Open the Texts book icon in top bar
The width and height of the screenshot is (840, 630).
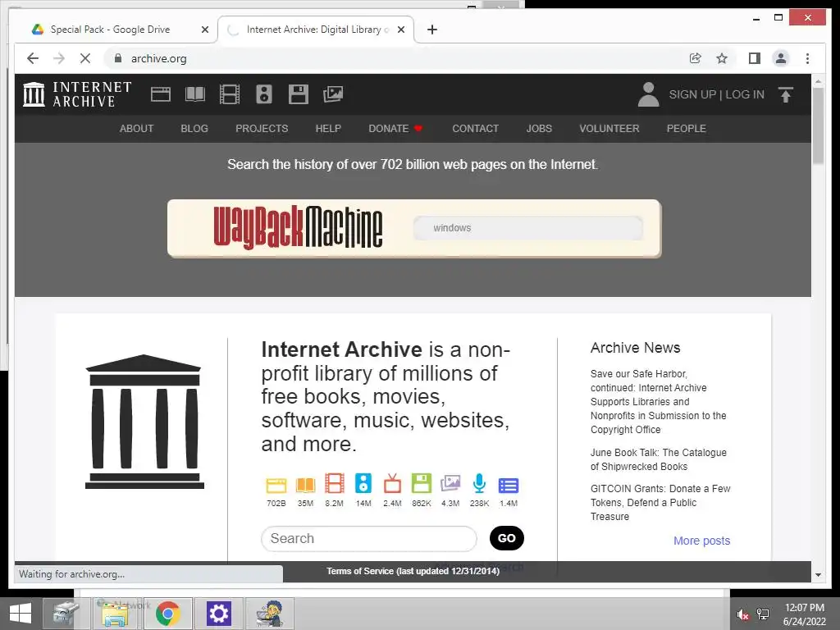[195, 94]
